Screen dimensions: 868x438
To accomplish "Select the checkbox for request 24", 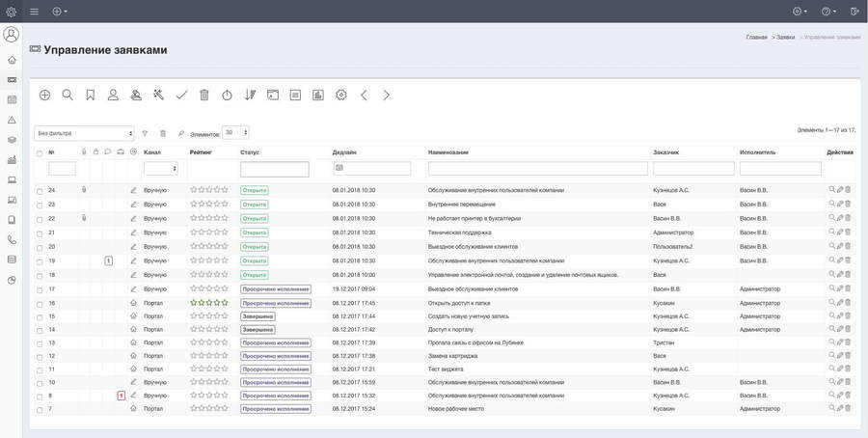I will pos(40,191).
